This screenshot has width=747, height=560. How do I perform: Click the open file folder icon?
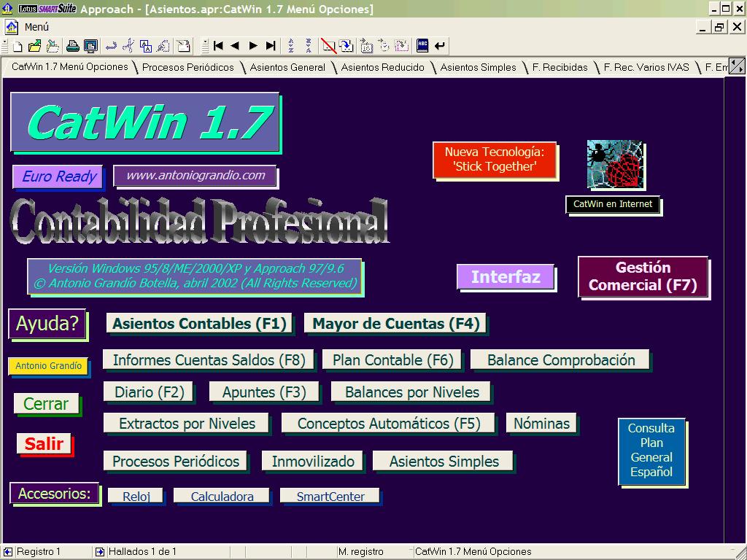pyautogui.click(x=35, y=46)
